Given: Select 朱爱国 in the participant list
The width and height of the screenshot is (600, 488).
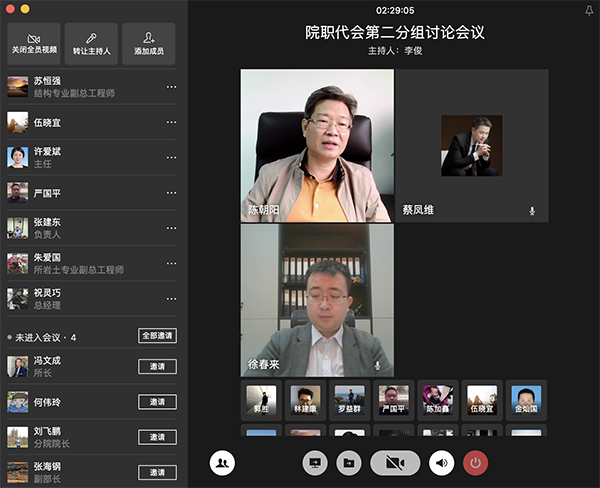Looking at the screenshot, I should [x=80, y=263].
